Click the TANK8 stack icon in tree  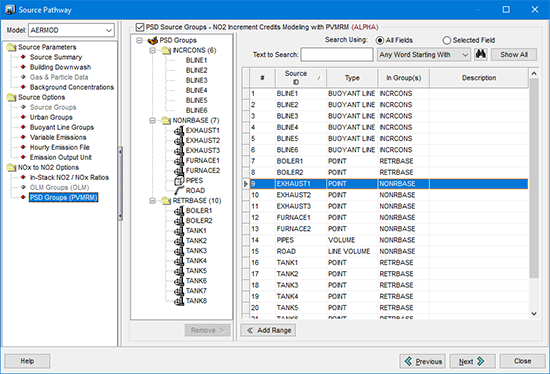[179, 301]
